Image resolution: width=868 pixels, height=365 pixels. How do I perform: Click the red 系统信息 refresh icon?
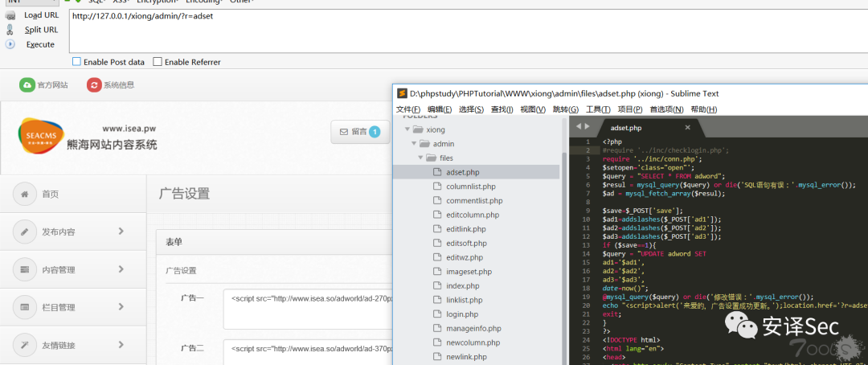point(94,84)
